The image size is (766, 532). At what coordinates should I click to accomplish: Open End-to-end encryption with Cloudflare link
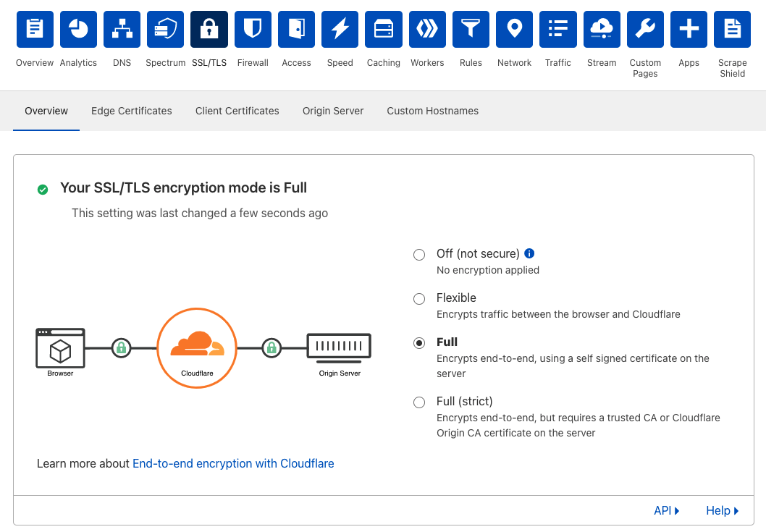pyautogui.click(x=233, y=463)
